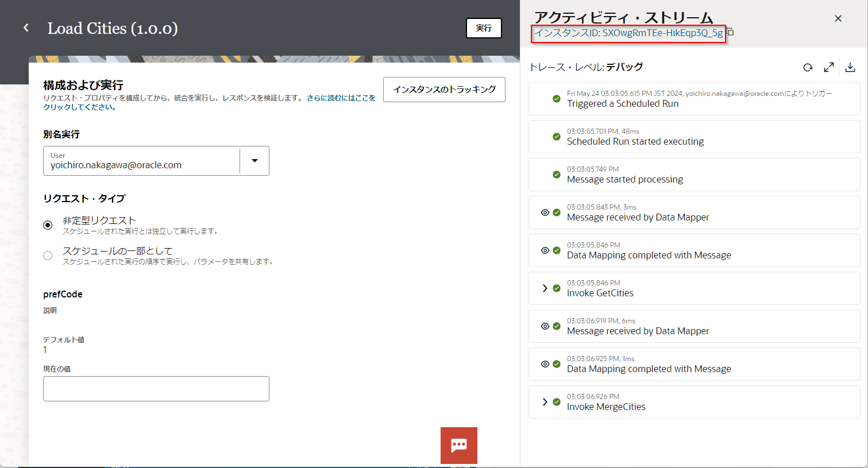Expand the Invoke GetCities entry

tap(545, 288)
